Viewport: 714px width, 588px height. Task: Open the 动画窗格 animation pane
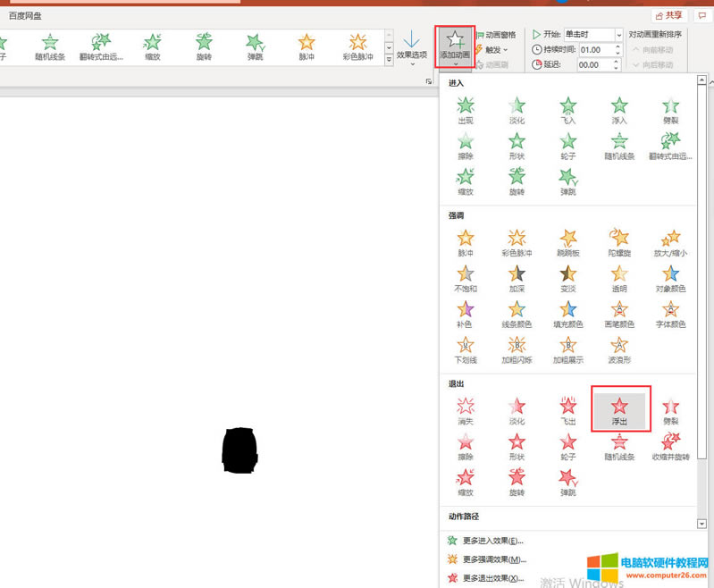(x=495, y=35)
